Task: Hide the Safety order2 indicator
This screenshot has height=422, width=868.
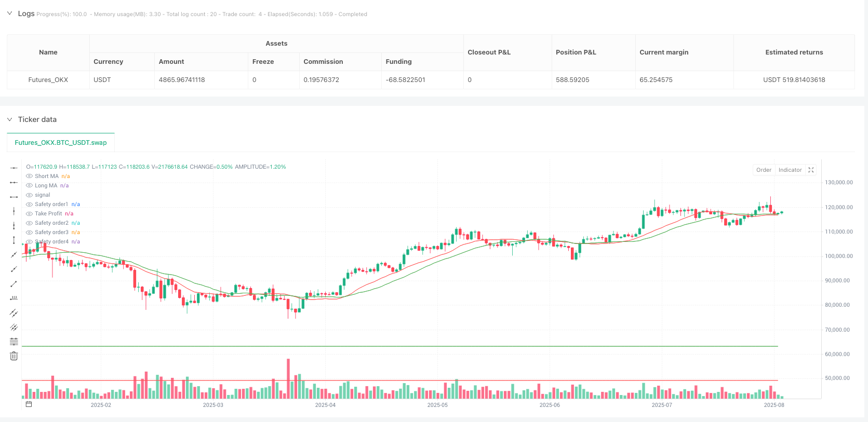Action: (x=30, y=223)
